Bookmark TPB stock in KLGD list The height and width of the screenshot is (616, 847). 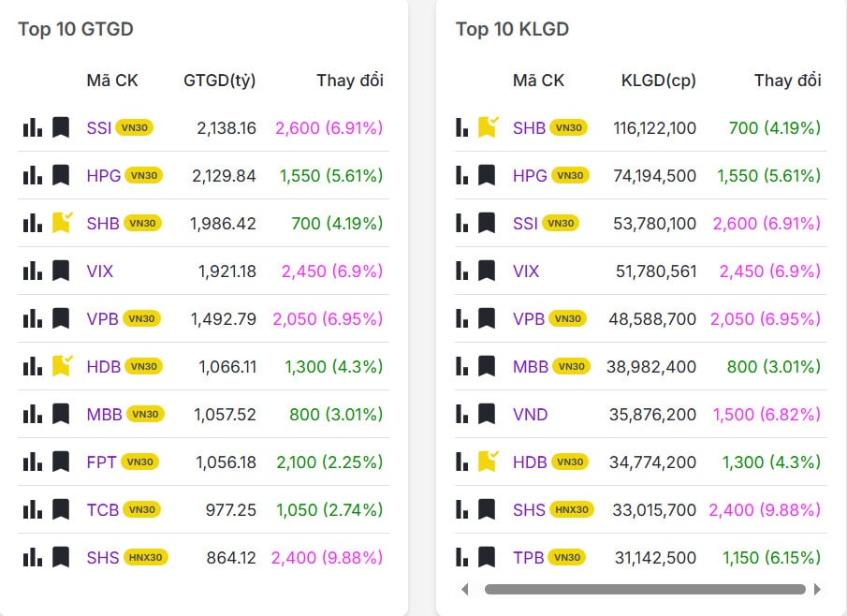(x=487, y=558)
